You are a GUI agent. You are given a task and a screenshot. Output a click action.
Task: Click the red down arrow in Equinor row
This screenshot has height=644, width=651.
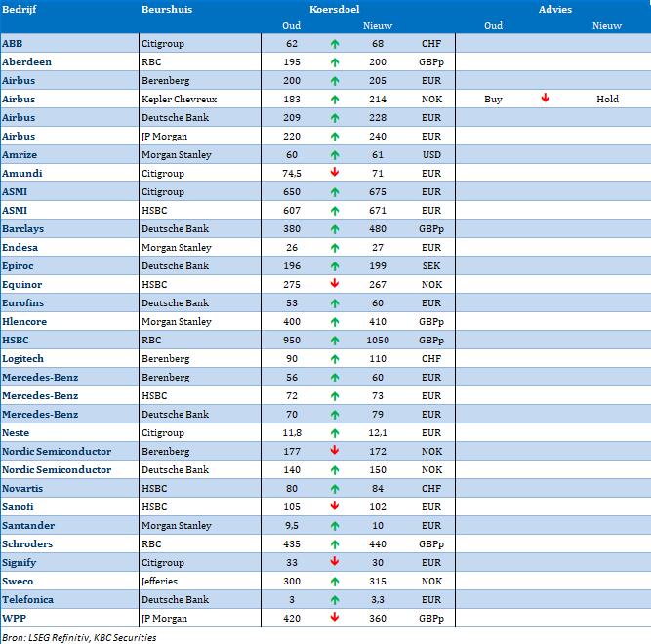[335, 285]
